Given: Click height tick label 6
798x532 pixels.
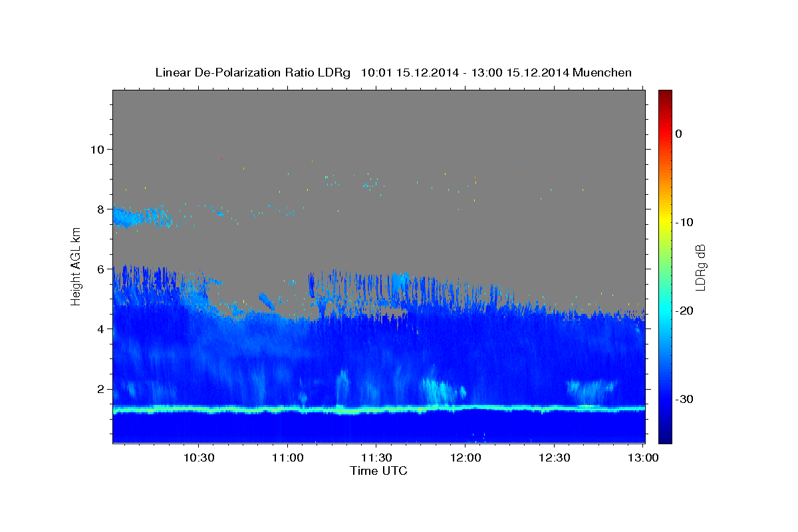Looking at the screenshot, I should pyautogui.click(x=102, y=269).
